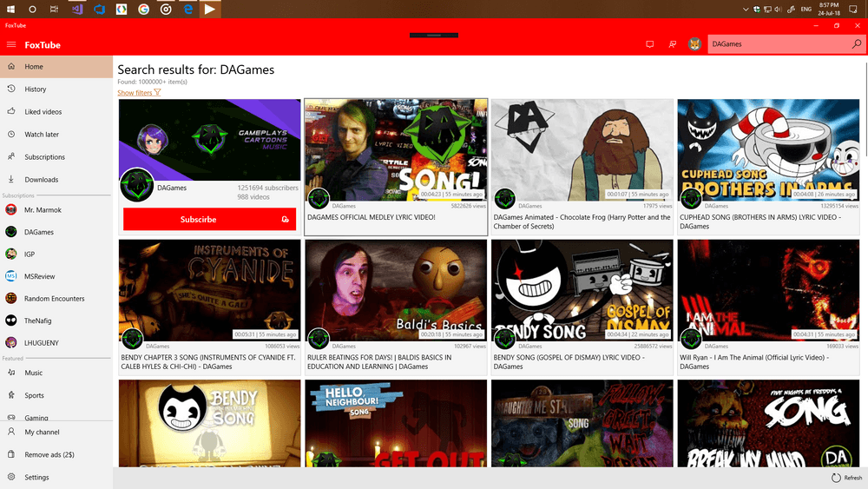This screenshot has height=489, width=868.
Task: Open the Music featured category
Action: pyautogui.click(x=56, y=373)
